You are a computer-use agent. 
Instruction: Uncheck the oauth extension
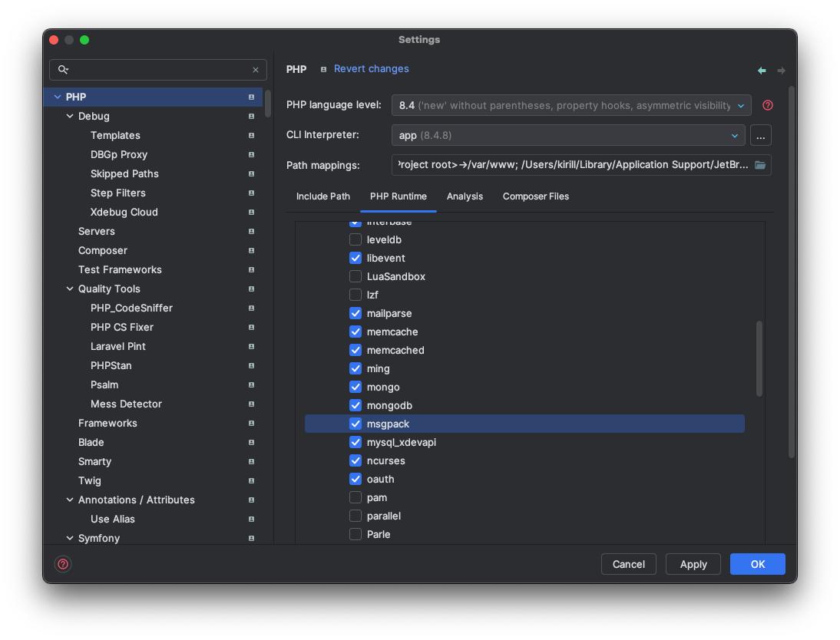[356, 479]
